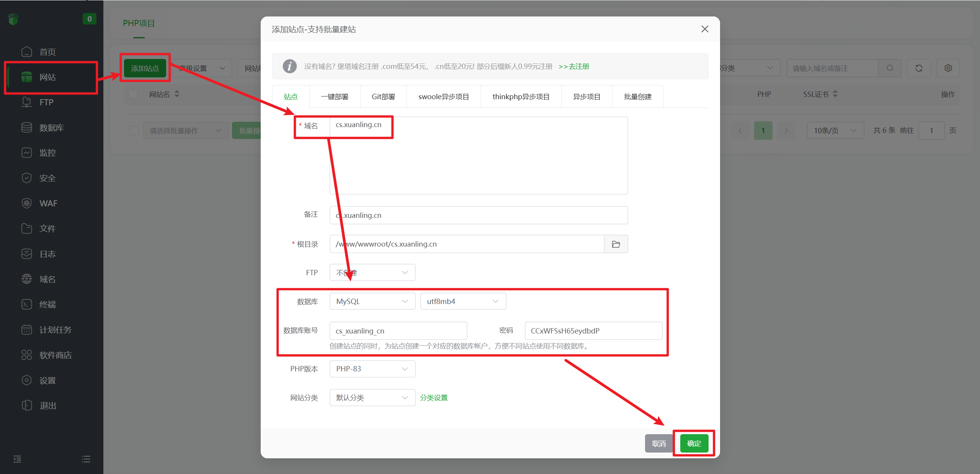Open the PHP-83 version dropdown

[x=372, y=369]
